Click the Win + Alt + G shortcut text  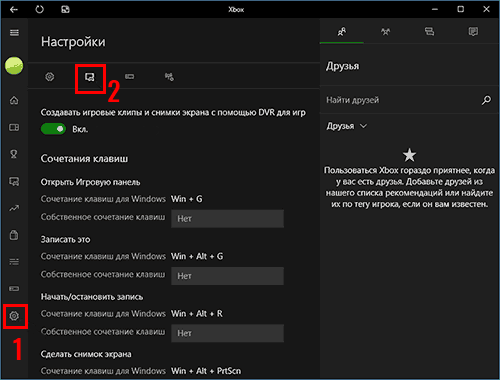tap(197, 256)
